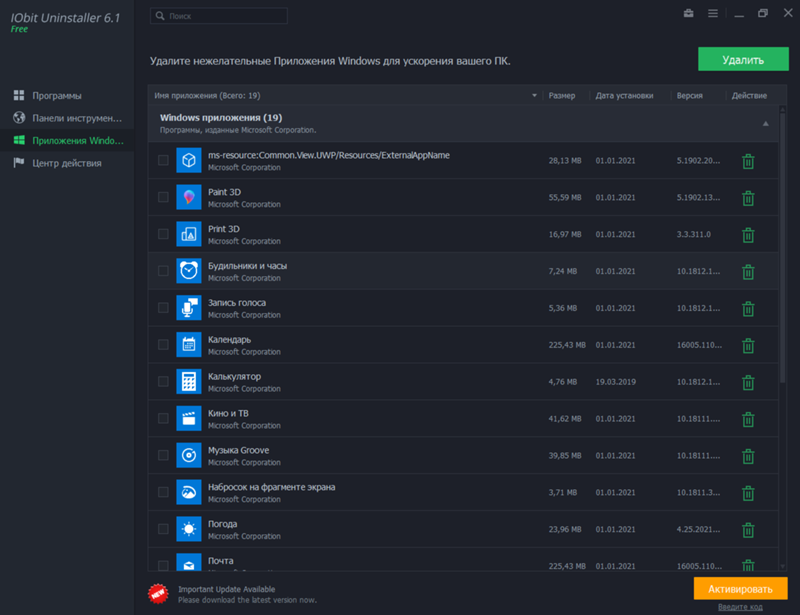Remove Калькулятор using its trash icon

click(x=748, y=382)
